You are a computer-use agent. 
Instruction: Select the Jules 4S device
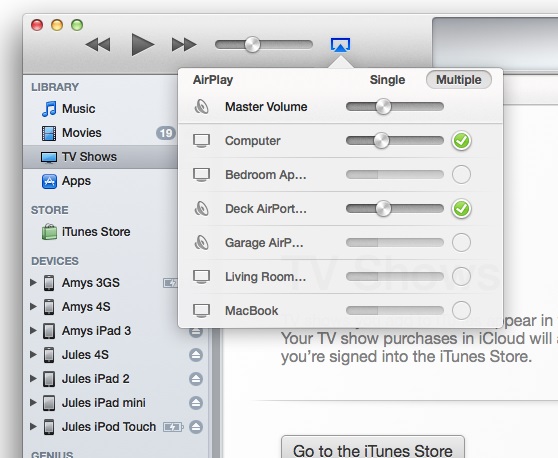pyautogui.click(x=85, y=354)
